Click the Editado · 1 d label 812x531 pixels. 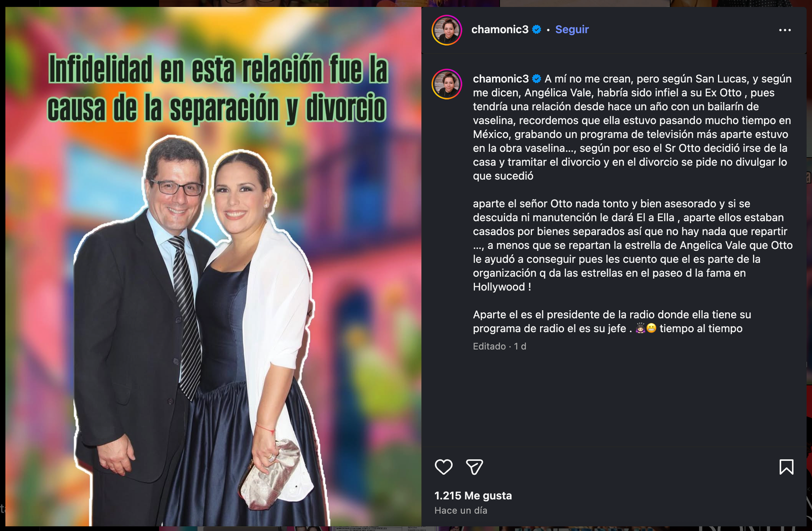coord(499,346)
